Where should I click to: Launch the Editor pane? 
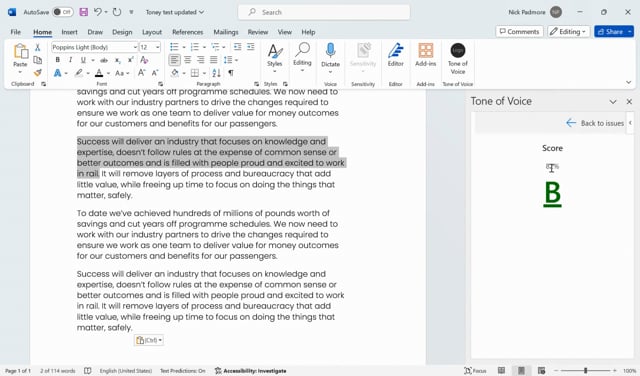[x=396, y=55]
